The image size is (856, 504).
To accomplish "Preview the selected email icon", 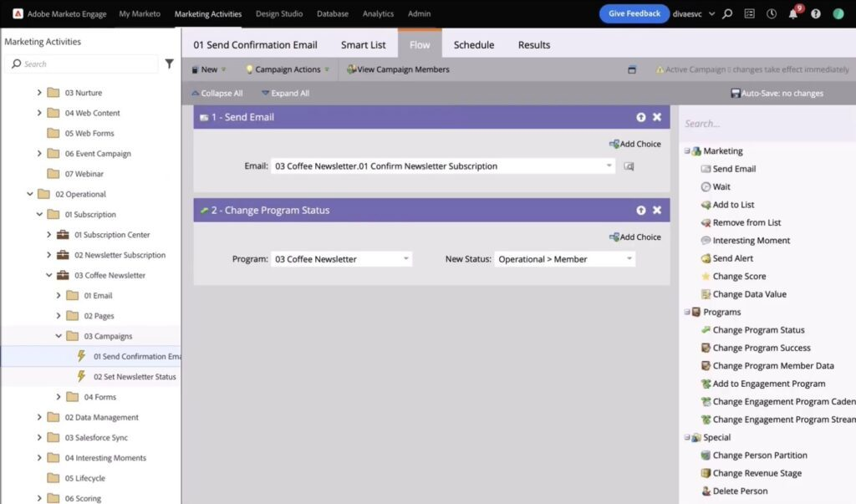I will tap(629, 166).
